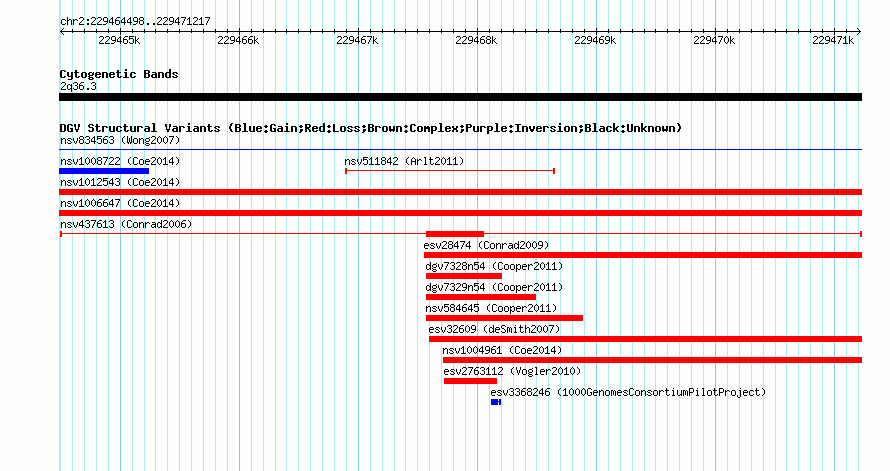Select the thin red nsv511842 variant line
The image size is (890, 471).
(x=450, y=171)
